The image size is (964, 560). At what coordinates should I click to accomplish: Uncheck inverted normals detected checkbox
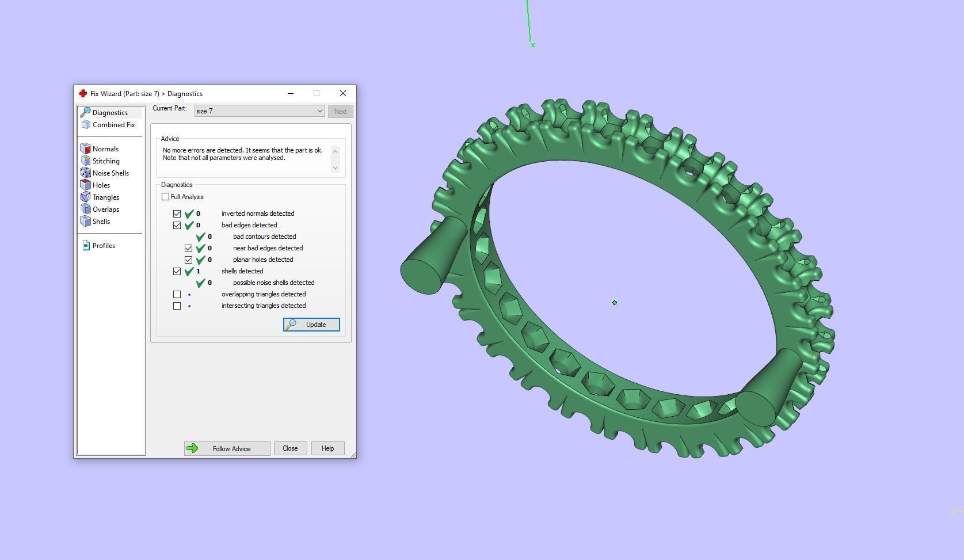(177, 214)
